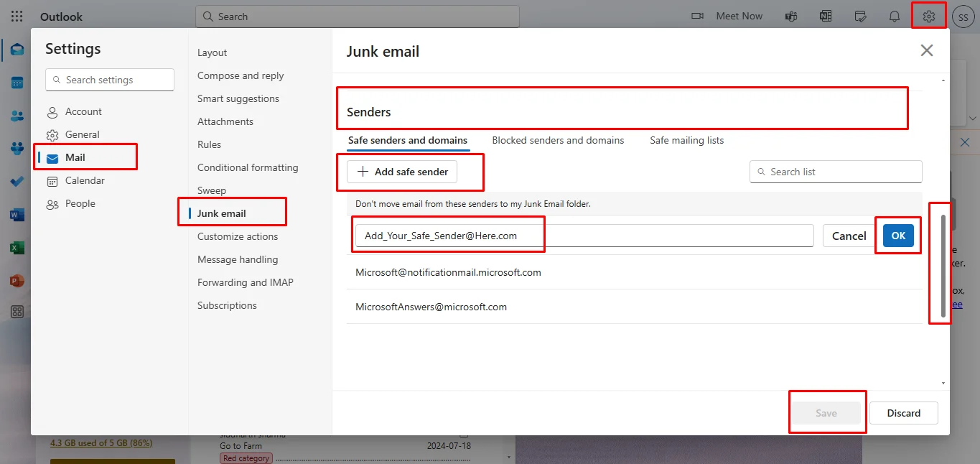Open Junk email settings
This screenshot has height=464, width=980.
coord(222,213)
